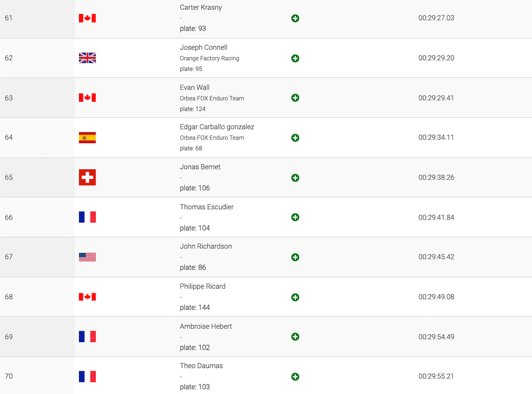The width and height of the screenshot is (532, 394).
Task: Click plus icon next to Thomas Escudier
Action: (295, 217)
